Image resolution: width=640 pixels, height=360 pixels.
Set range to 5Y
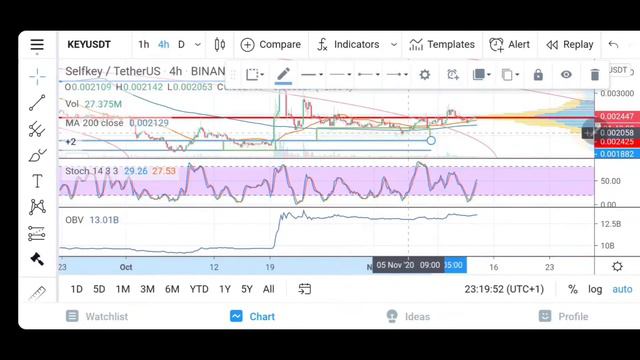pos(247,289)
